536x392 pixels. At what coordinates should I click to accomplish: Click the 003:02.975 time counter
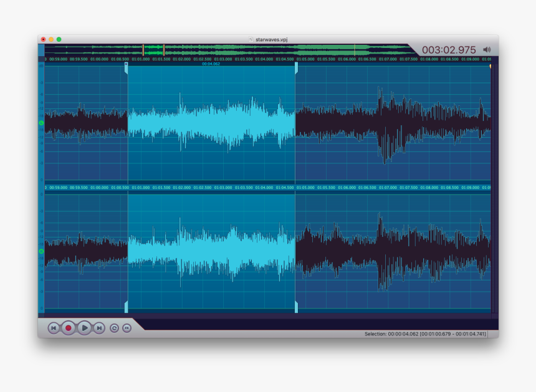click(x=449, y=50)
